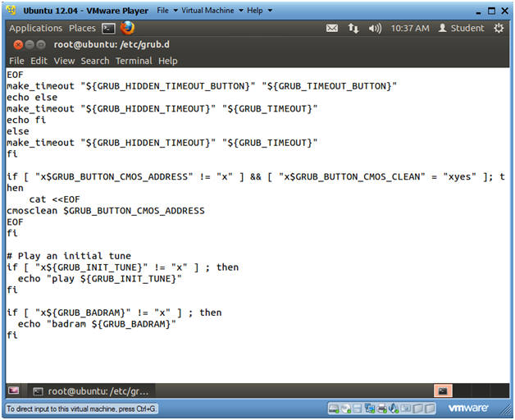Viewport: 515px width, 420px height.
Task: Minimize the VMware Player window
Action: tap(479, 11)
